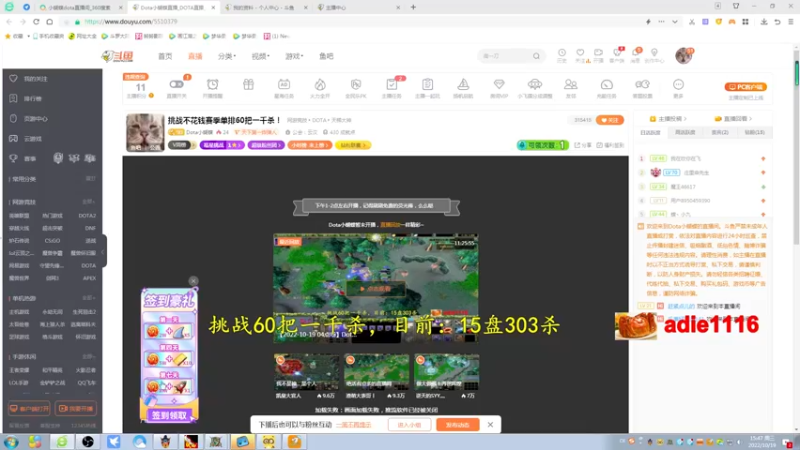This screenshot has height=450, width=800.
Task: Toggle the 直播开关 live switch
Action: pyautogui.click(x=177, y=87)
